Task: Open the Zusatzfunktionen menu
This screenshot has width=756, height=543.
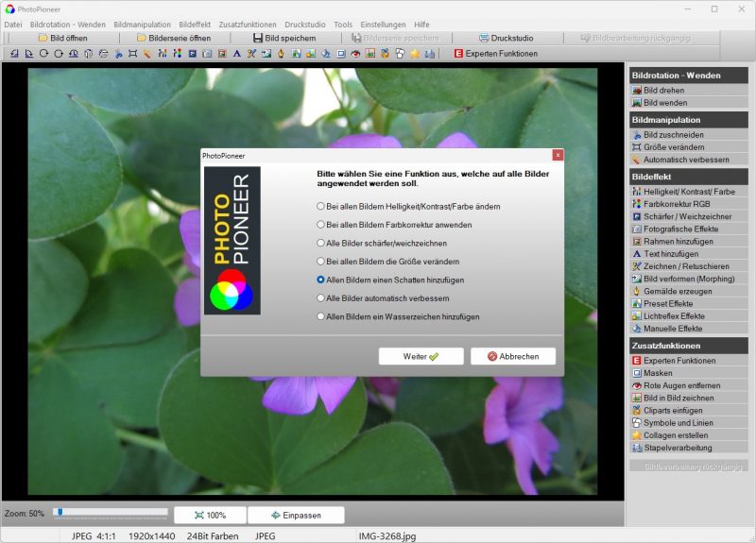Action: 249,24
